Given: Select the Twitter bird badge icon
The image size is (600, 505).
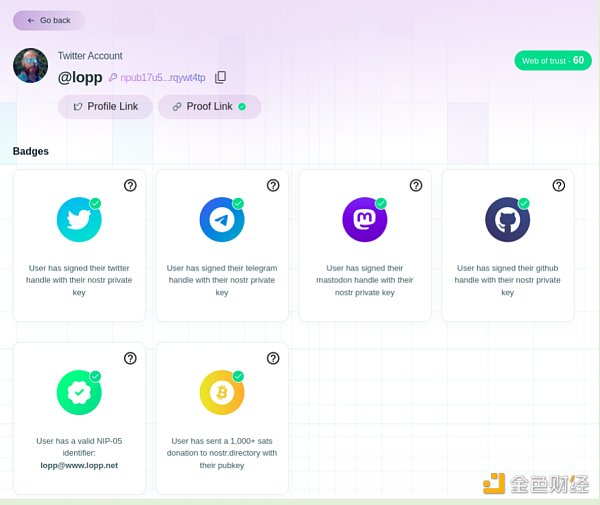Looking at the screenshot, I should (x=78, y=220).
